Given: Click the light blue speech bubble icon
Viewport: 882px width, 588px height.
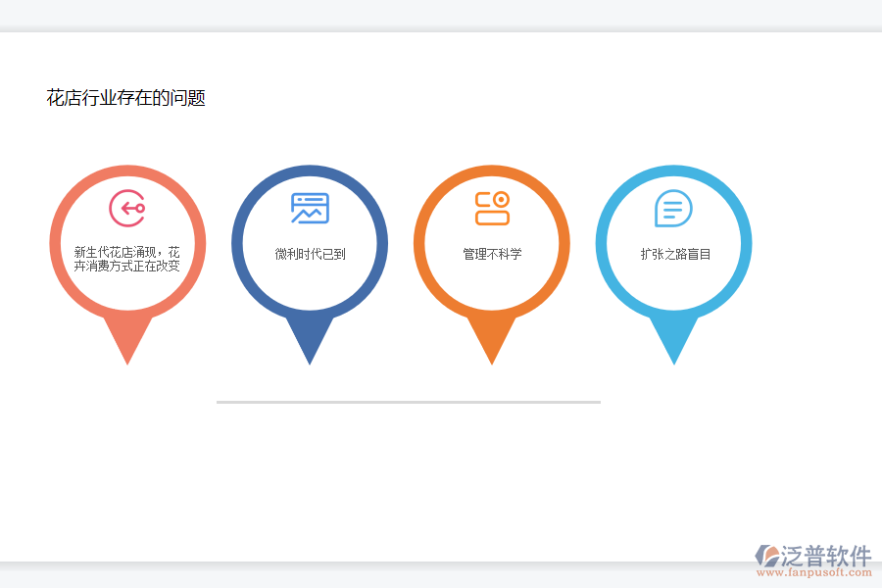Looking at the screenshot, I should pyautogui.click(x=674, y=208).
